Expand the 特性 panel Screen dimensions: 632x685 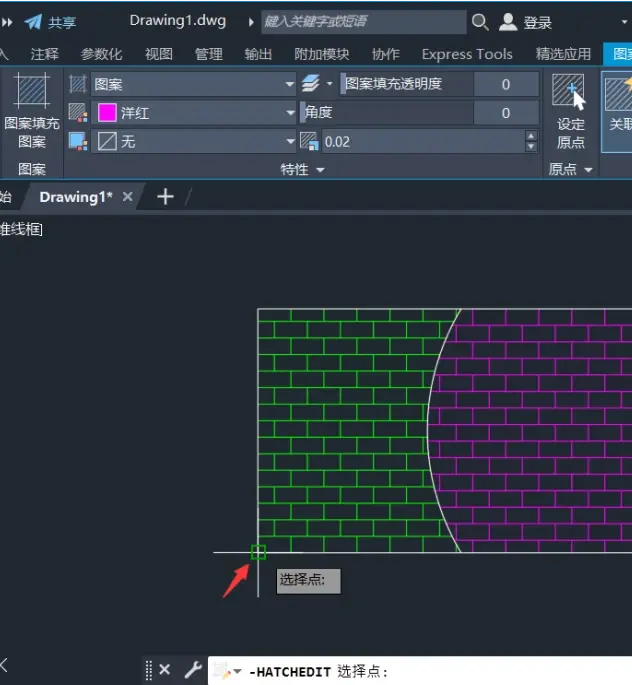(302, 170)
